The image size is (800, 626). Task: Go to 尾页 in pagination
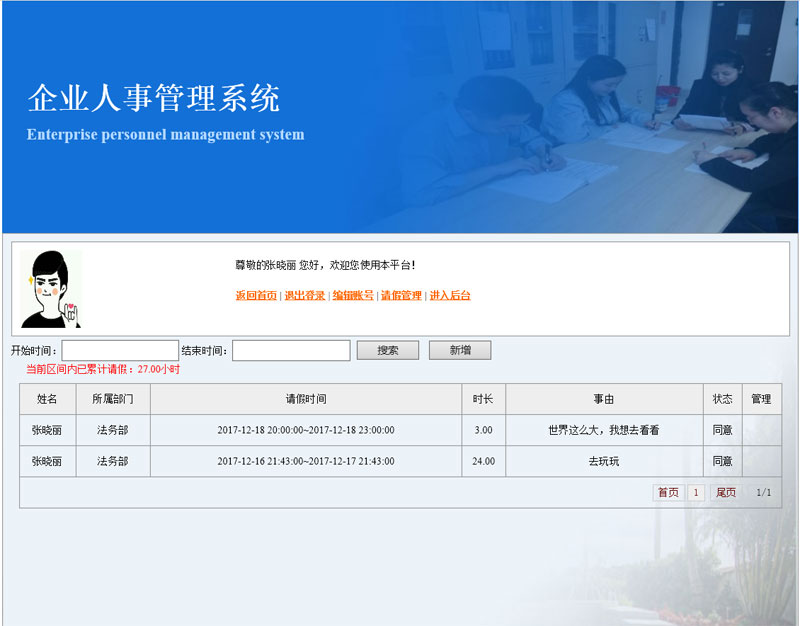tap(726, 492)
